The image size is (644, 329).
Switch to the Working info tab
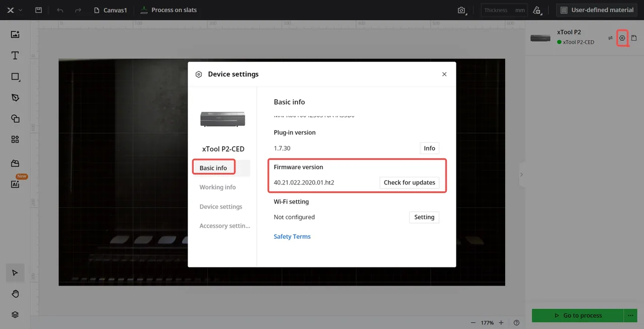pos(217,187)
